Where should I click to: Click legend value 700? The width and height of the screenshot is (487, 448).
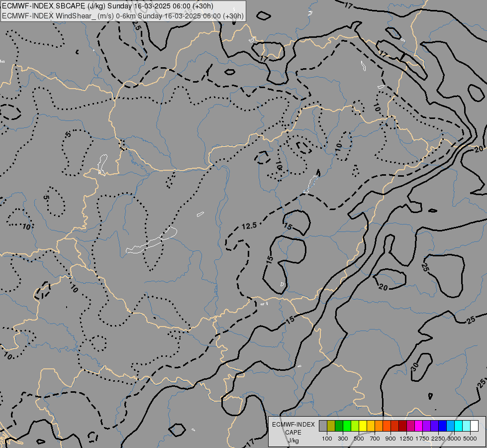click(x=375, y=439)
